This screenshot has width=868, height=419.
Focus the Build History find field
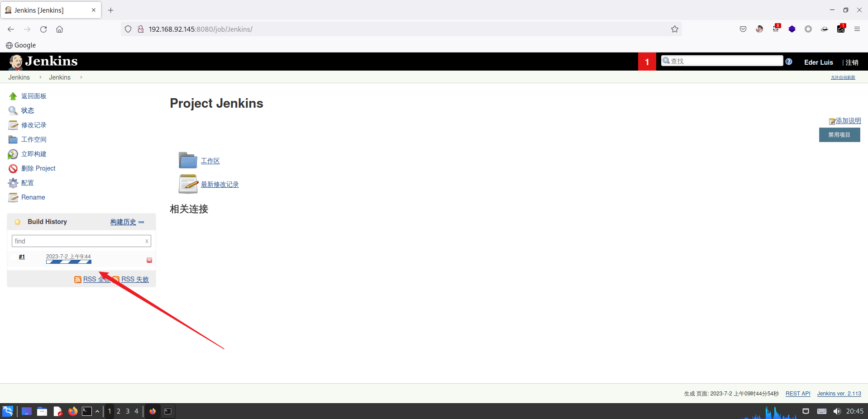coord(78,241)
